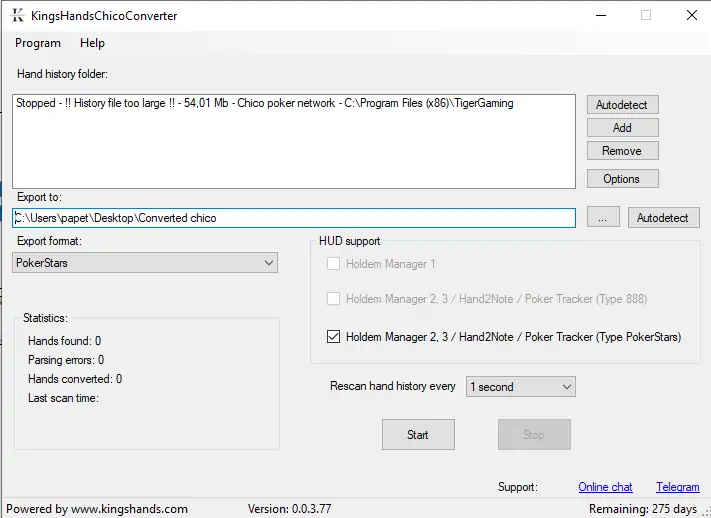Image resolution: width=711 pixels, height=518 pixels.
Task: Enable Holdem Manager 1 HUD support
Action: tap(334, 264)
